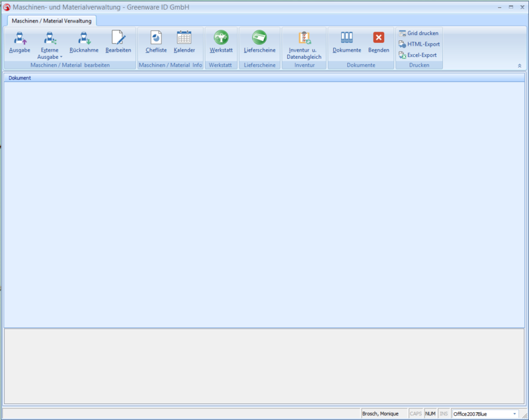Screen dimensions: 529x420
Task: Click the NUM status bar indicator
Action: click(430, 413)
